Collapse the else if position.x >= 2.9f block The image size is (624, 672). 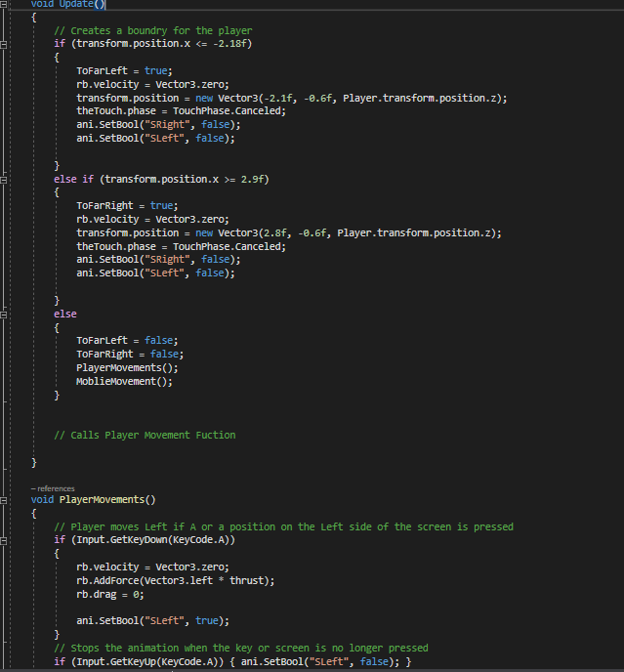coord(3,180)
